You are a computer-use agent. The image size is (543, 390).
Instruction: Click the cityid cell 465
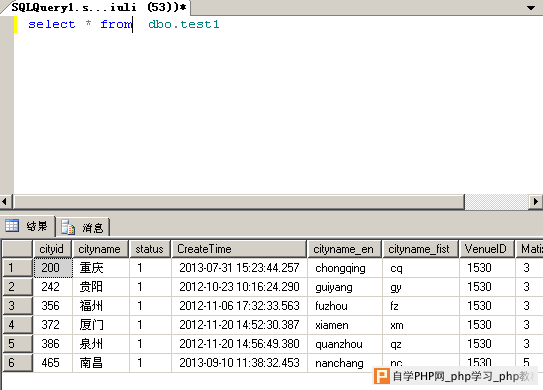tap(53, 363)
